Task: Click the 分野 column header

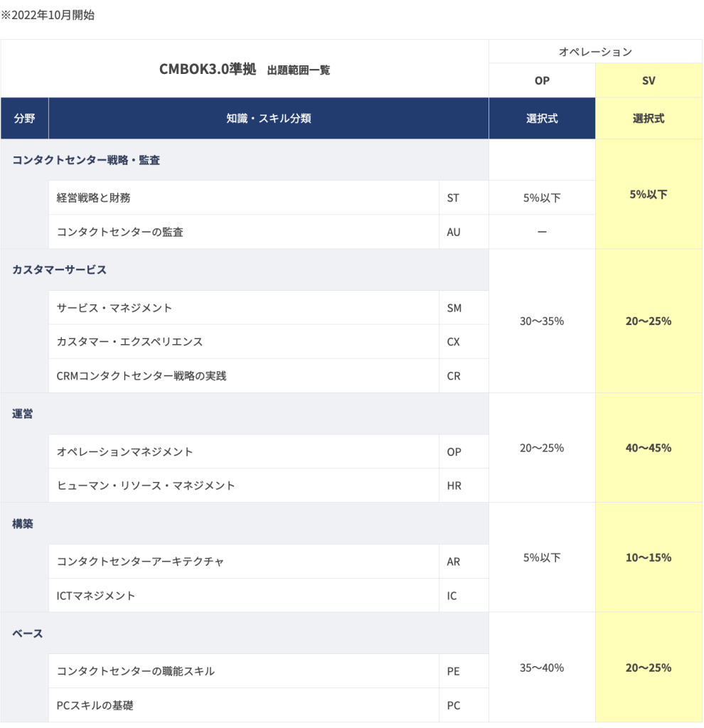Action: coord(24,119)
